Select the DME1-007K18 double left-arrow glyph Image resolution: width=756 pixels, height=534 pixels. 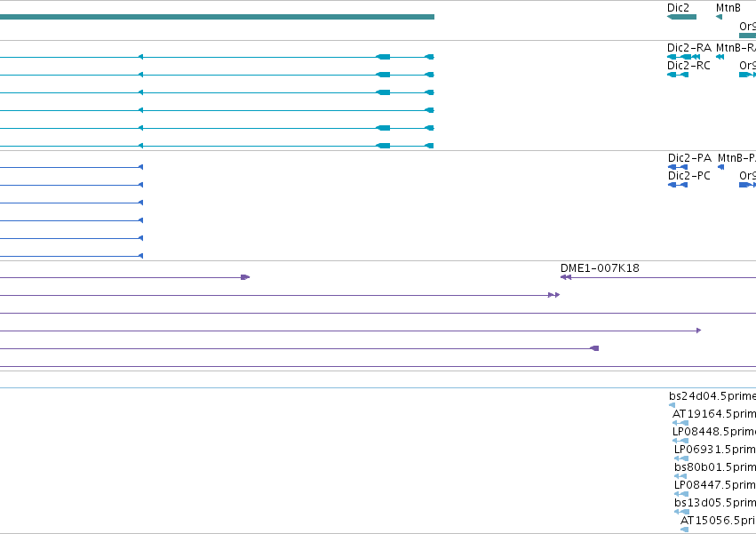566,277
